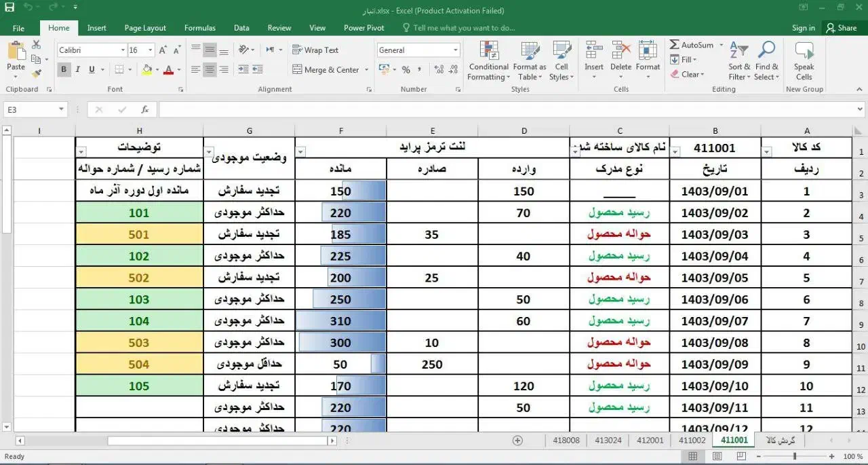This screenshot has width=868, height=465.
Task: Expand the font name Calibri dropdown
Action: (x=123, y=50)
